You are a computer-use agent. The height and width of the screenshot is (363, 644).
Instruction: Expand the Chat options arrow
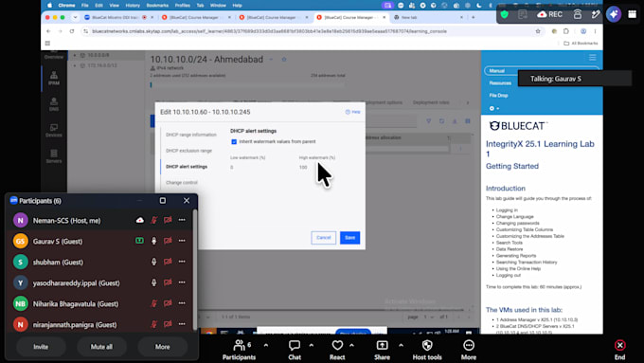(x=312, y=345)
